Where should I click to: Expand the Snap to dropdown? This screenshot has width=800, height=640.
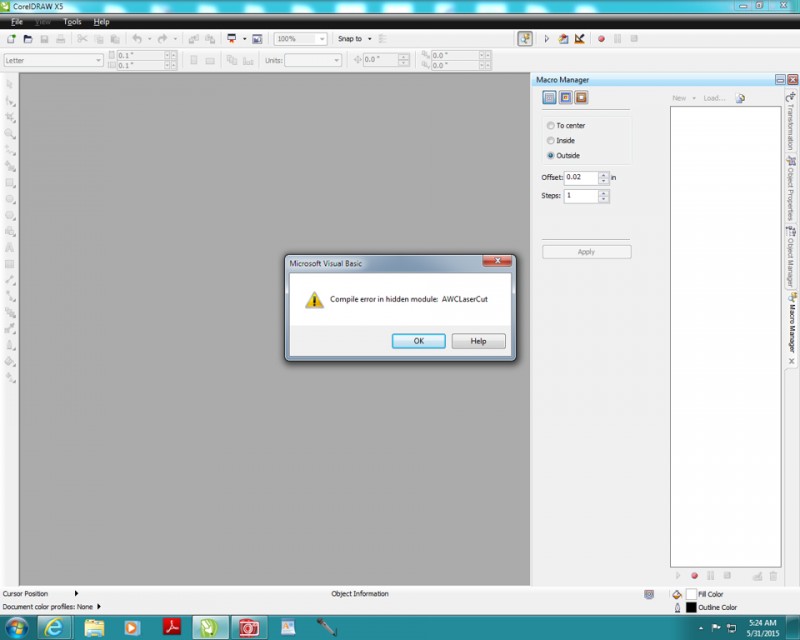coord(369,39)
